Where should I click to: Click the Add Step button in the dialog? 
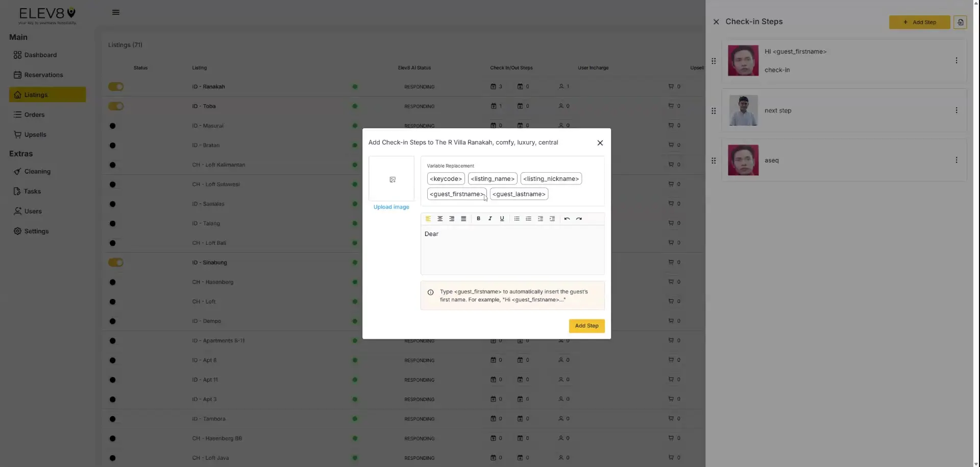[x=586, y=326]
